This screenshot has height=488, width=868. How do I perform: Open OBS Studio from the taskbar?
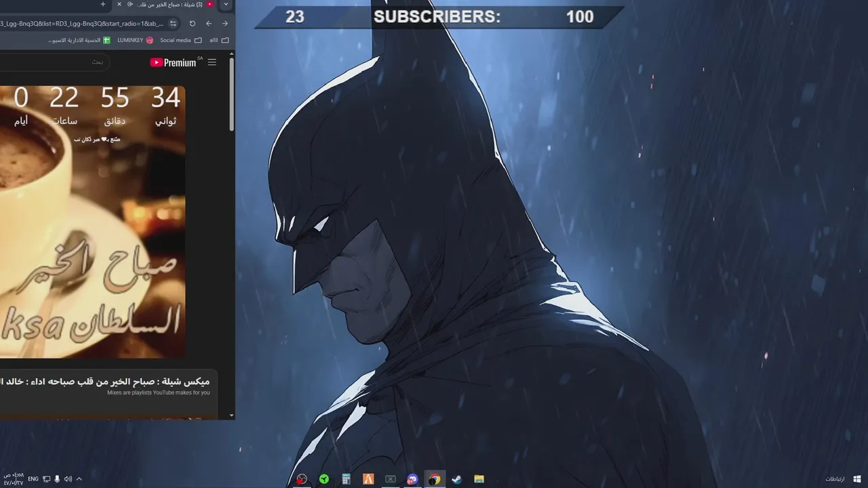click(302, 479)
